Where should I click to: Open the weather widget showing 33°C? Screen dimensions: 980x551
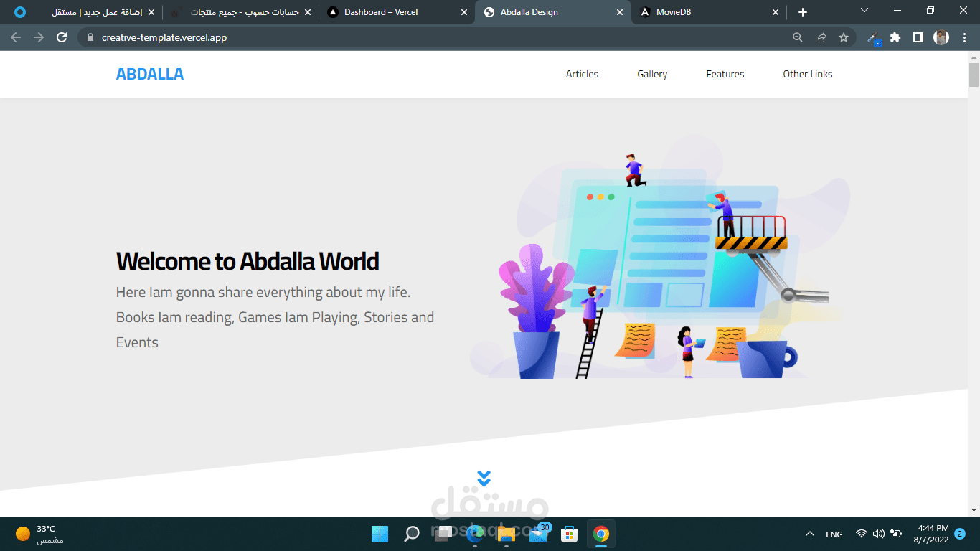click(x=40, y=534)
